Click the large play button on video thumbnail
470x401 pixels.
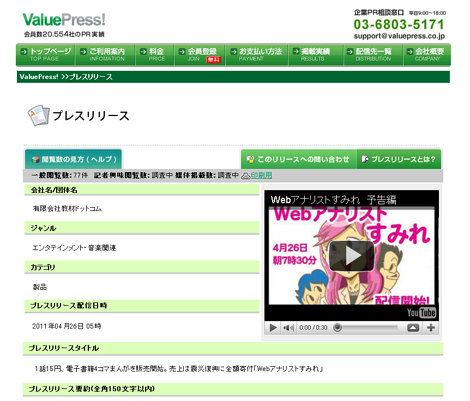click(351, 256)
